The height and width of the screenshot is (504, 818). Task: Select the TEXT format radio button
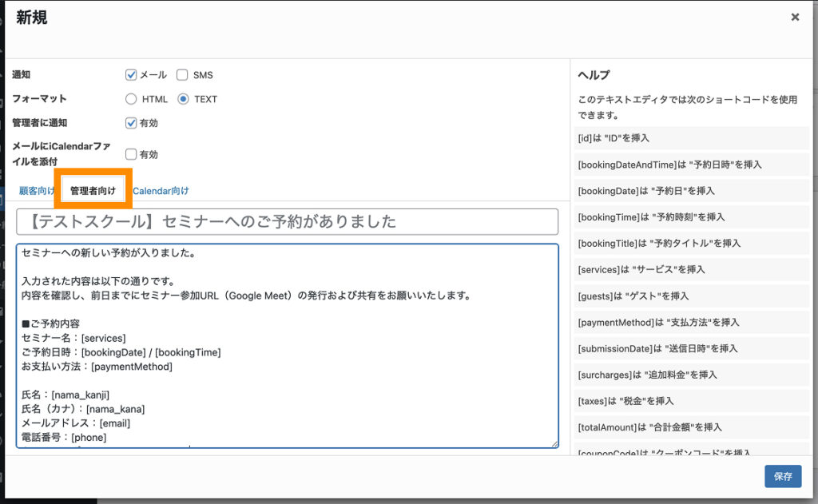tap(183, 100)
